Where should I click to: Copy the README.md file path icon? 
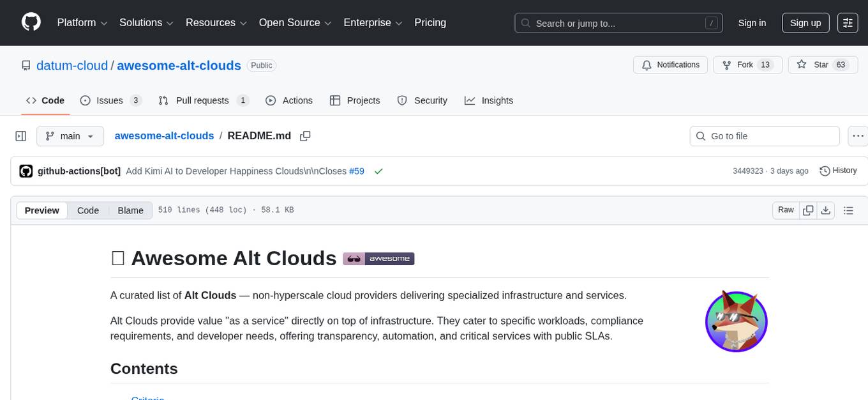click(305, 136)
